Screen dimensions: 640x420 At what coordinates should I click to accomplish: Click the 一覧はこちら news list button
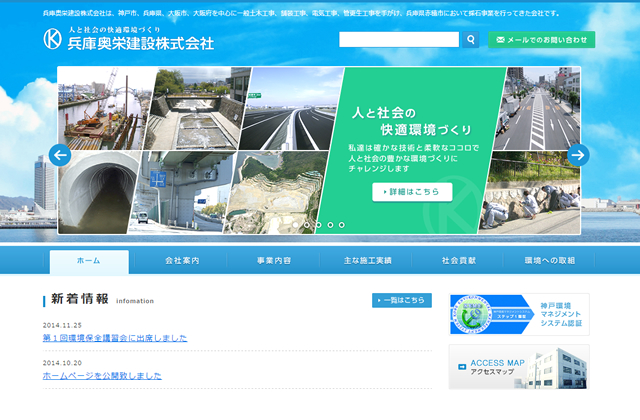point(402,300)
